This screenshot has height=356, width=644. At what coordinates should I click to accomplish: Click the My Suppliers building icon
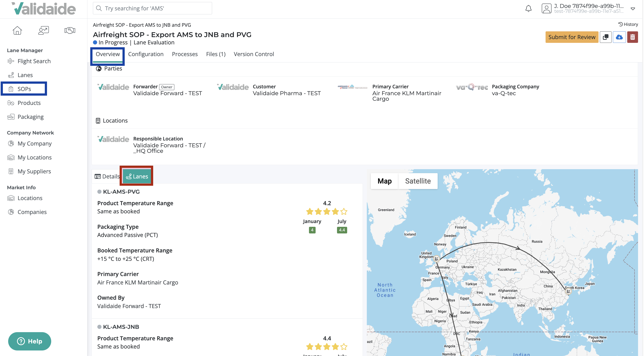[x=11, y=171]
